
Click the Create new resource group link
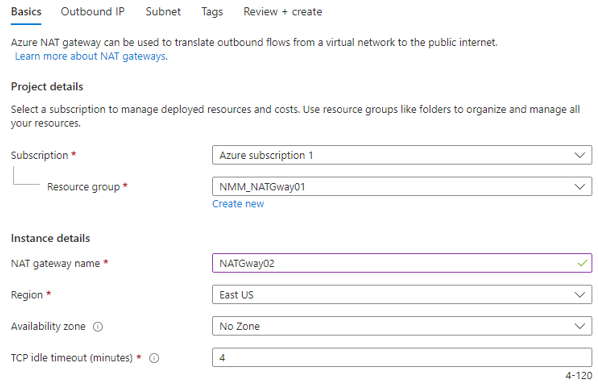point(238,204)
